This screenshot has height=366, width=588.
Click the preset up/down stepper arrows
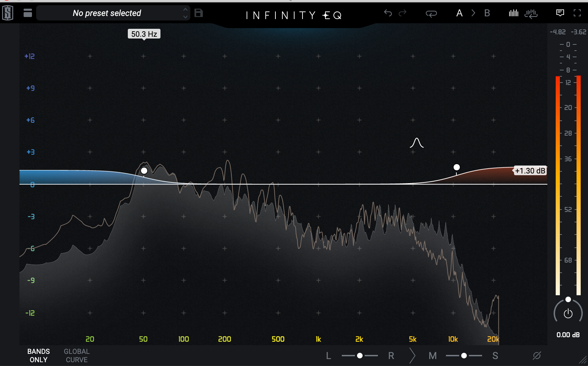(185, 13)
